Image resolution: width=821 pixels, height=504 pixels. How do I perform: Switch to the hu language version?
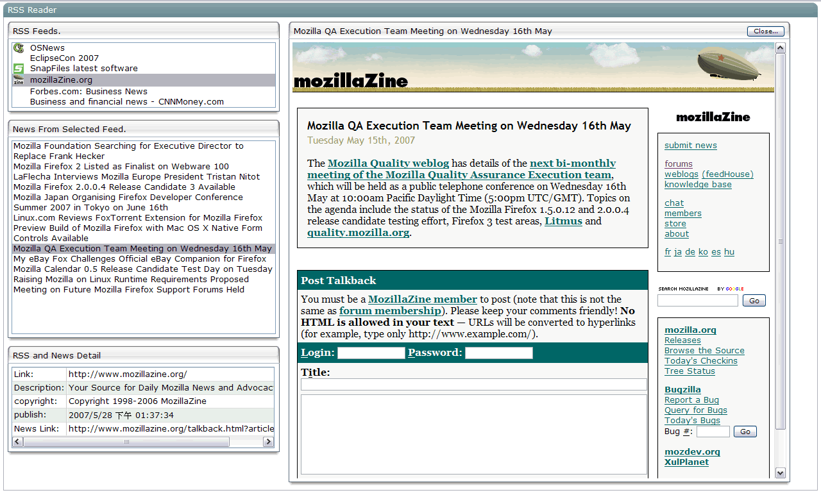click(729, 252)
